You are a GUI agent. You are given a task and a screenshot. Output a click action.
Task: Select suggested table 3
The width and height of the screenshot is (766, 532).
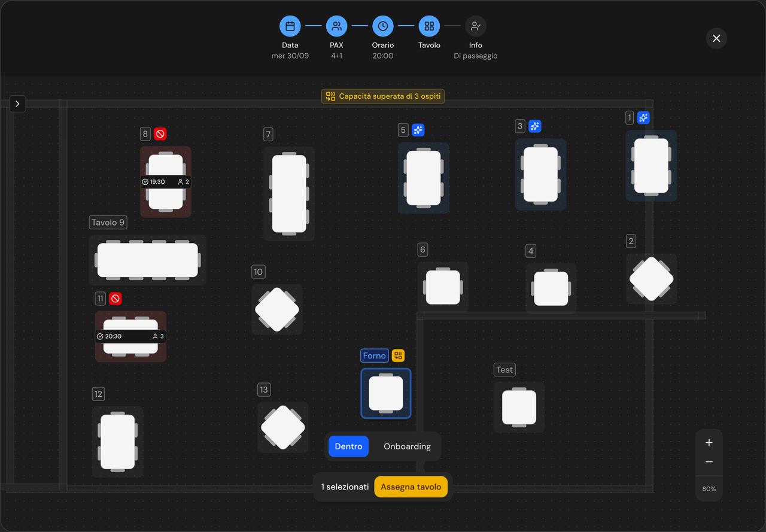click(x=541, y=174)
